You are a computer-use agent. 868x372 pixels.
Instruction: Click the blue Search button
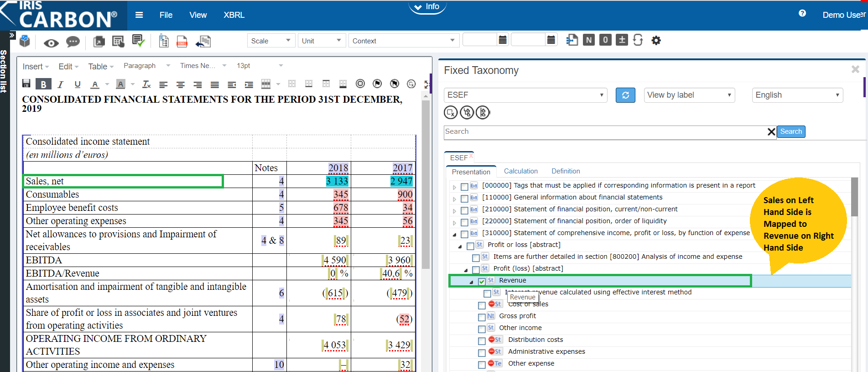click(x=790, y=131)
